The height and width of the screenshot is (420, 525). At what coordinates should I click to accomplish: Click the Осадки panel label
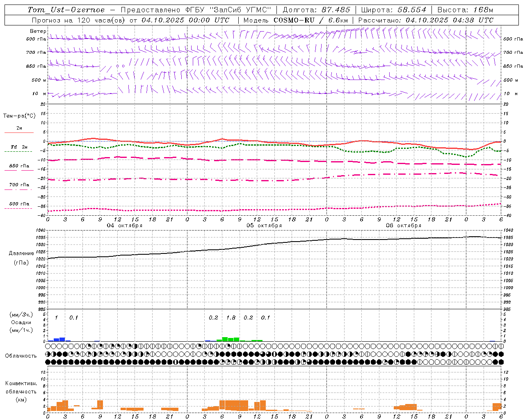point(21,322)
